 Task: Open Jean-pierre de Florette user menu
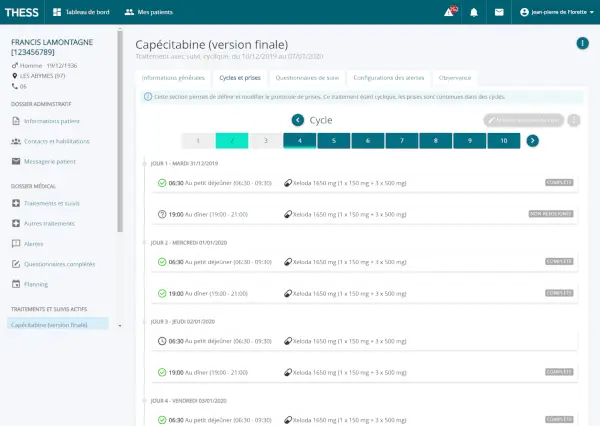557,12
